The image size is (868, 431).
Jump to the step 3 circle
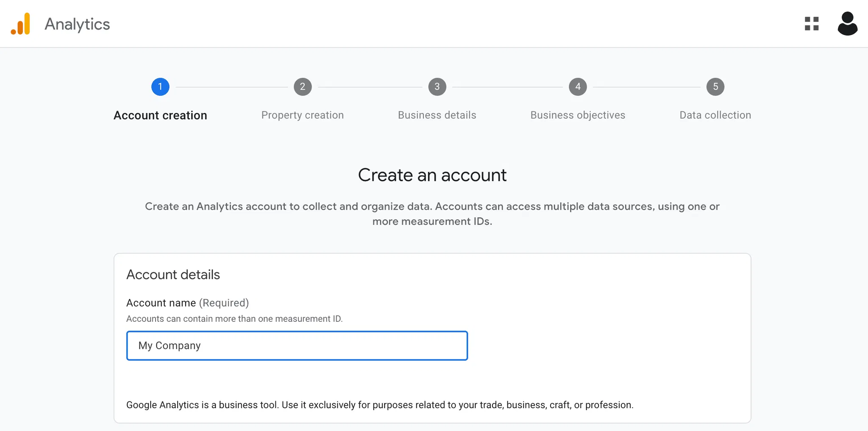pos(437,87)
